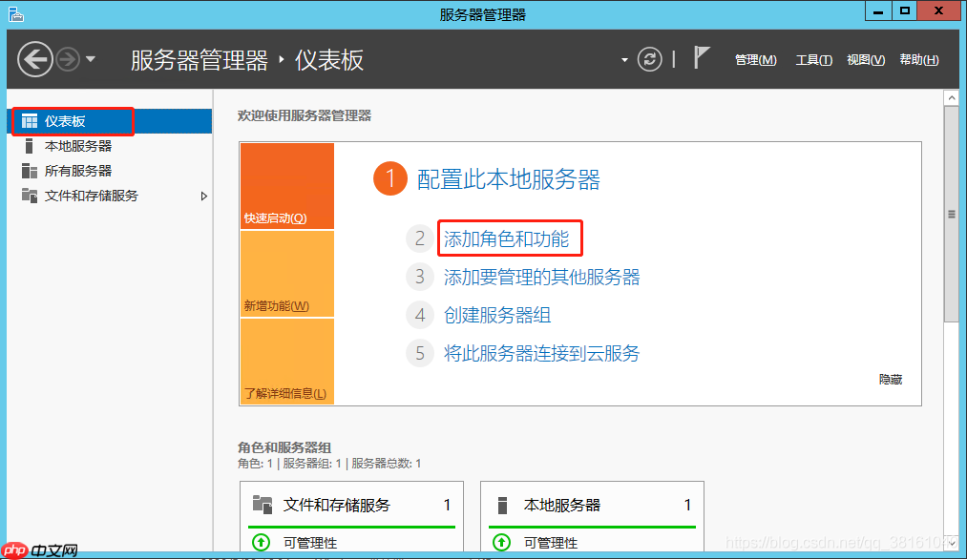Viewport: 967px width, 560px height.
Task: Expand 文件和存储服务 with the sidebar chevron
Action: (x=203, y=196)
